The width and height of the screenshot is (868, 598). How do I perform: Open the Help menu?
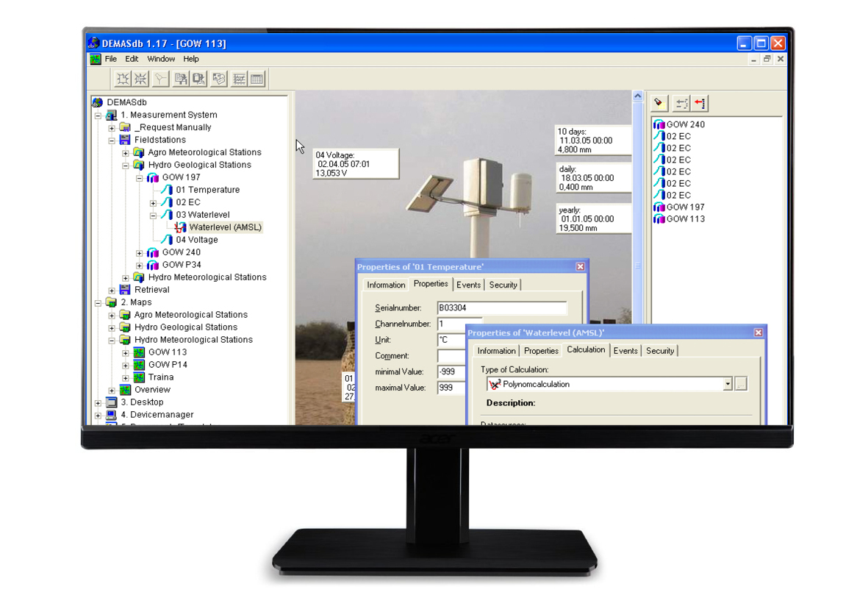pyautogui.click(x=191, y=59)
